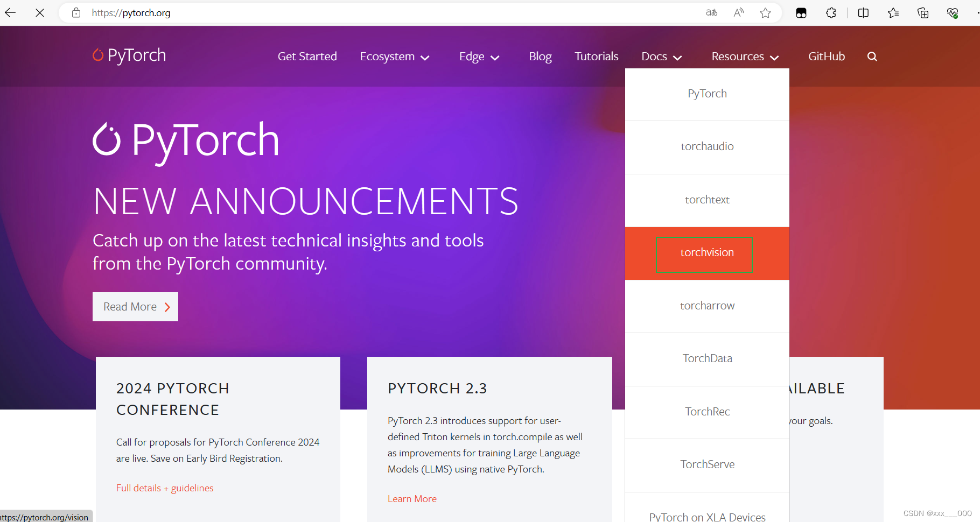Open the browser Extensions puzzle icon
Viewport: 980px width, 522px height.
(x=831, y=13)
